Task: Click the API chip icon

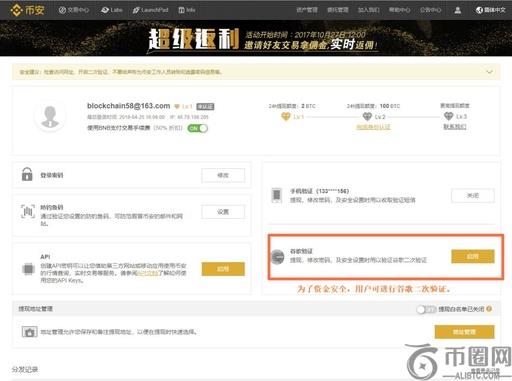Action: [x=28, y=269]
